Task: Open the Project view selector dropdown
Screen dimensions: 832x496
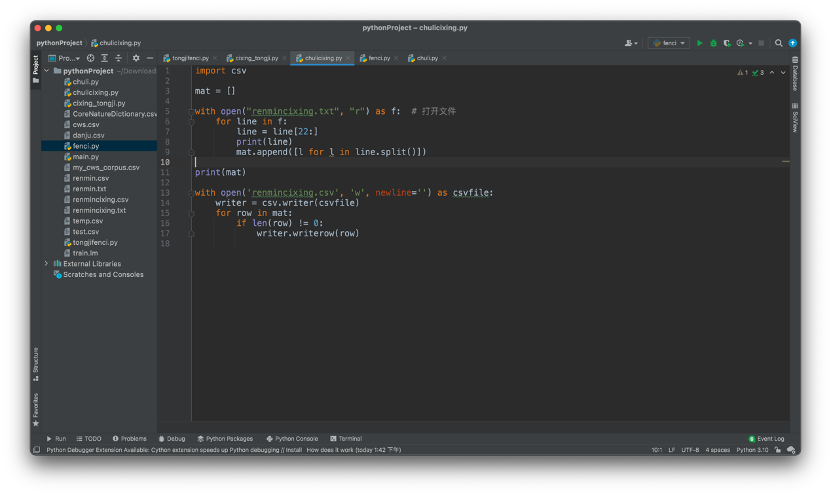Action: pyautogui.click(x=64, y=58)
